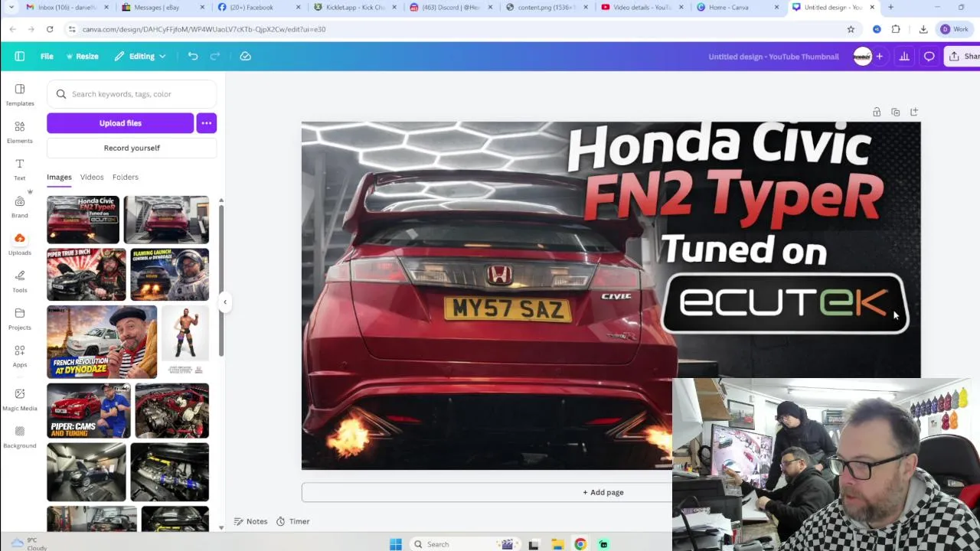Image resolution: width=980 pixels, height=551 pixels.
Task: Select the Piper Cams and Tuning thumbnail
Action: (89, 411)
